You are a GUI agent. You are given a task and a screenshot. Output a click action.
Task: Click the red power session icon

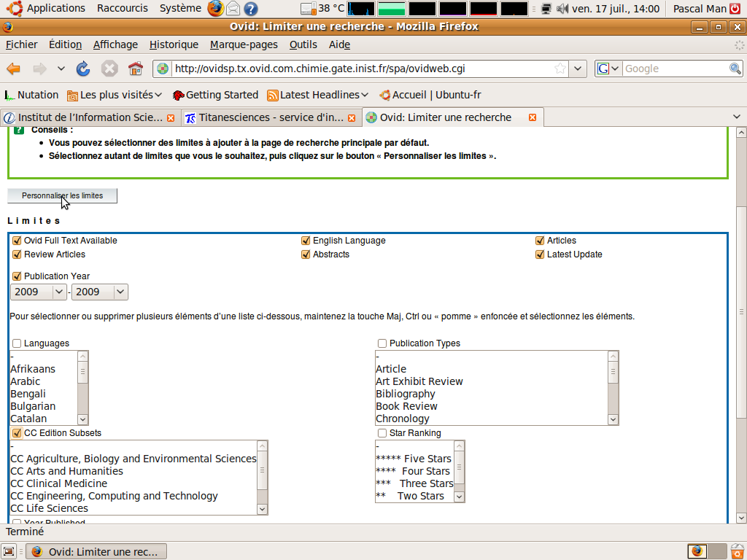[735, 8]
